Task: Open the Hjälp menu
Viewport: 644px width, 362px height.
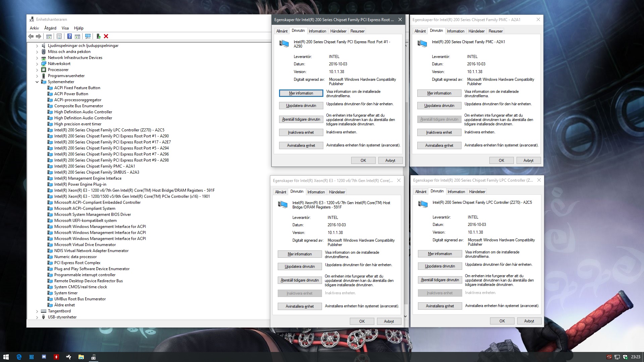Action: tap(79, 28)
